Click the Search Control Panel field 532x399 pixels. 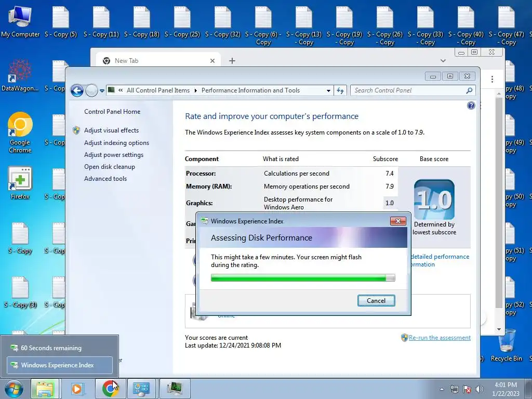coord(408,90)
